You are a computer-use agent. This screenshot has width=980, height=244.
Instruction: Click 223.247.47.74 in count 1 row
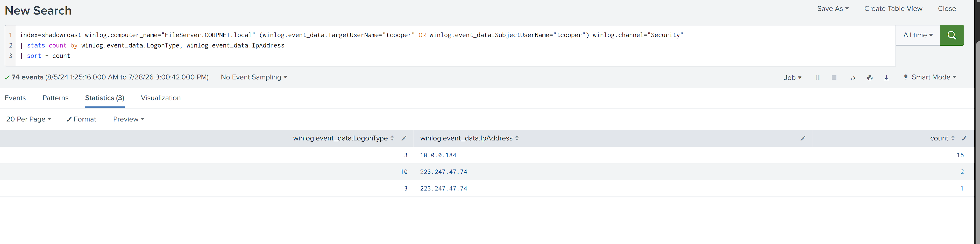(x=444, y=188)
